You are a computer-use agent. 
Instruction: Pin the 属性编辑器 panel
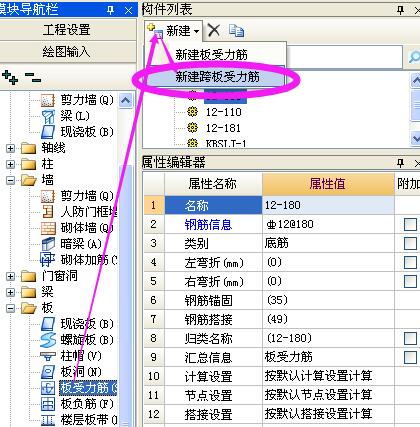[x=401, y=163]
